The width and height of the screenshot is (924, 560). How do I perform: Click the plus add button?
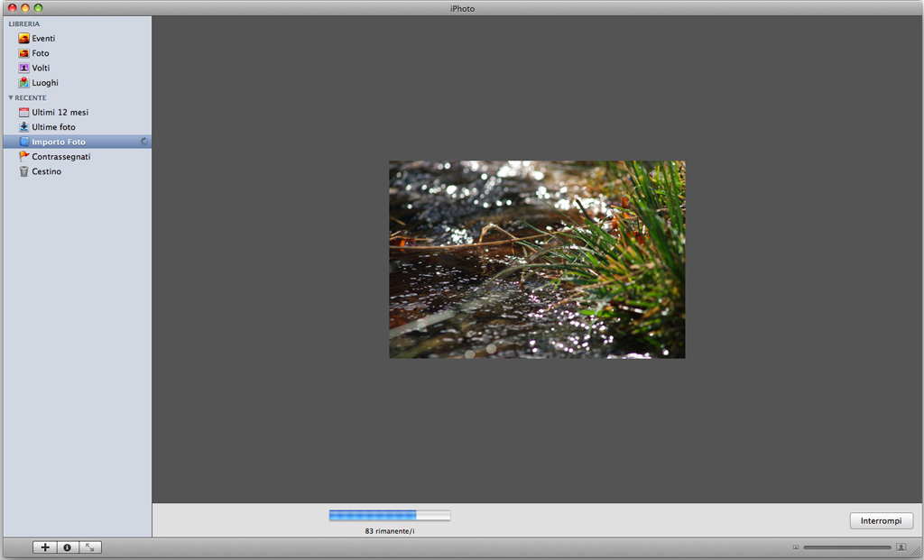tap(45, 547)
